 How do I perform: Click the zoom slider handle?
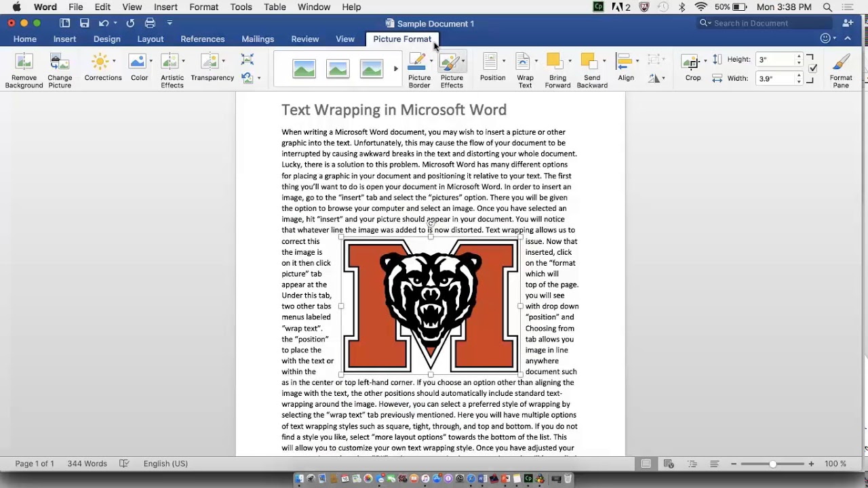772,464
